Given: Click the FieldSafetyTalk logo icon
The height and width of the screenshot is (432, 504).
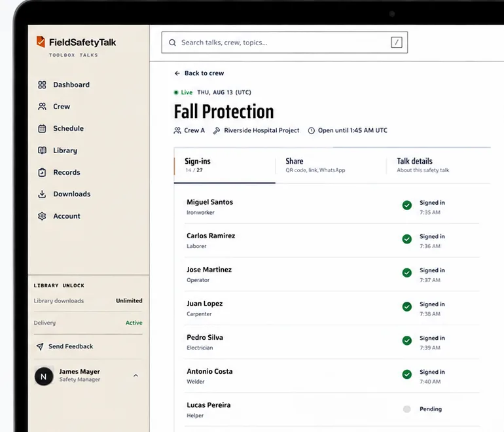Looking at the screenshot, I should (x=41, y=42).
